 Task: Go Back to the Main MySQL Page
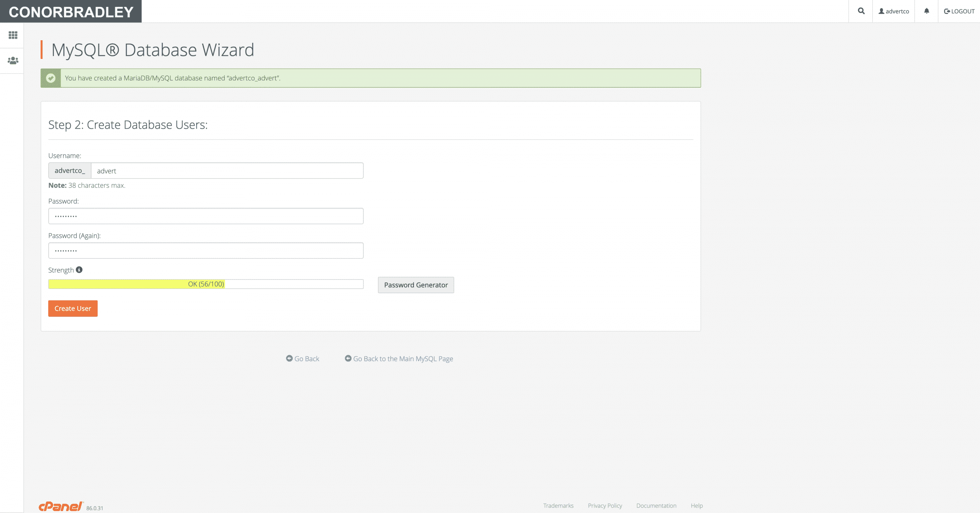click(x=399, y=359)
